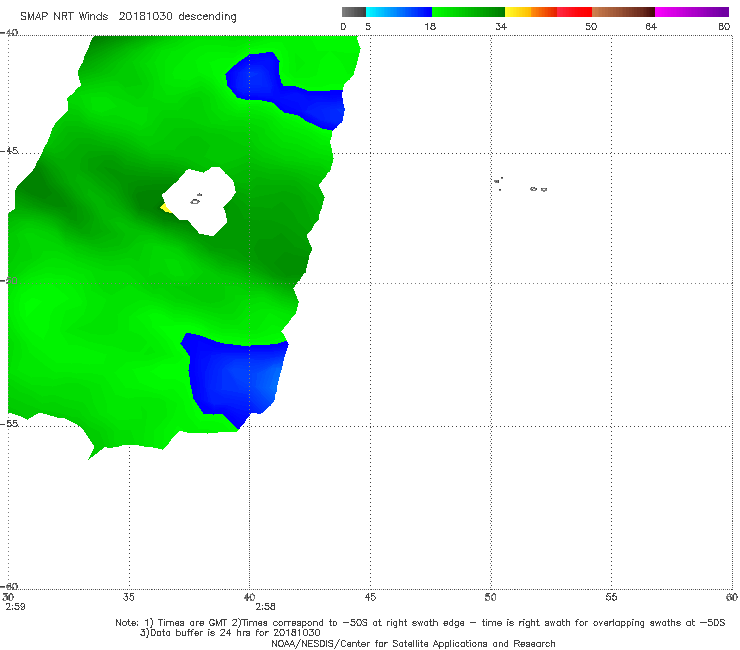The image size is (740, 650).
Task: Click the '60' longitude label on bottom axis
Action: [732, 597]
